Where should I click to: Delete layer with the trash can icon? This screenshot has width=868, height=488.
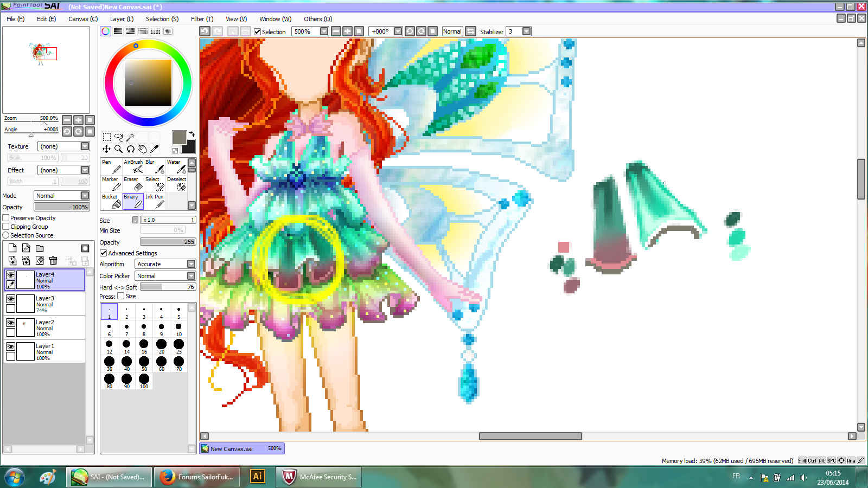(x=53, y=261)
